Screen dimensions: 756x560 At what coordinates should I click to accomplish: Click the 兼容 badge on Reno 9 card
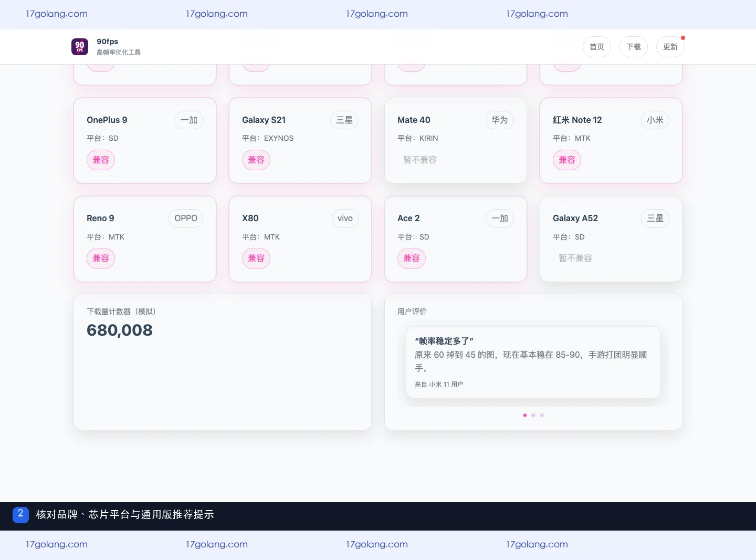[x=101, y=258]
